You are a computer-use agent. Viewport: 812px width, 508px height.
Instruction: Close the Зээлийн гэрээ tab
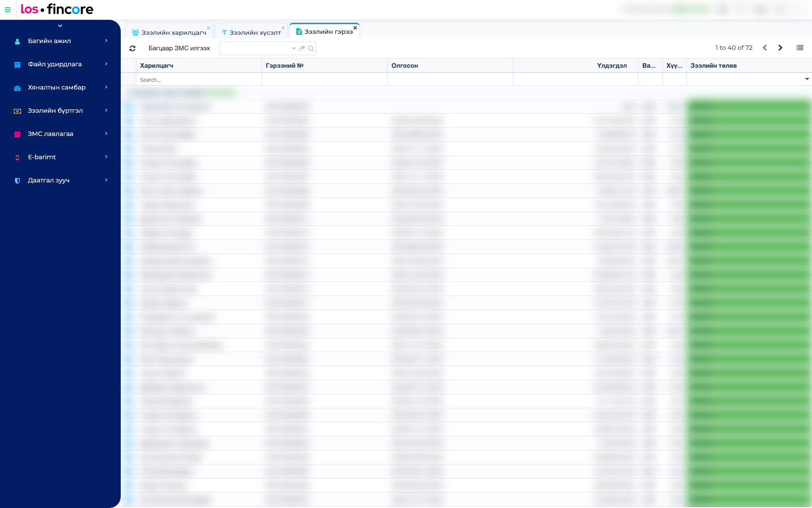tap(355, 28)
